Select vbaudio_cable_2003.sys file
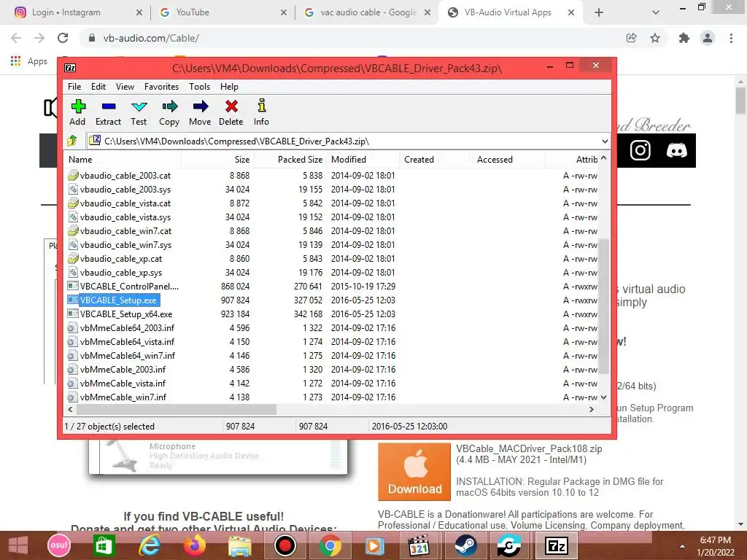Image resolution: width=747 pixels, height=560 pixels. point(125,190)
